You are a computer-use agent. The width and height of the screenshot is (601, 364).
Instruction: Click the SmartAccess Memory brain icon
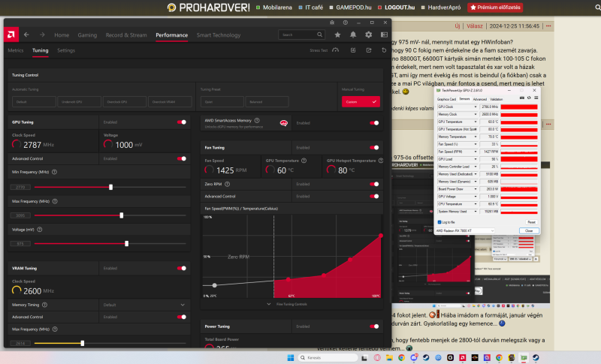(x=284, y=123)
